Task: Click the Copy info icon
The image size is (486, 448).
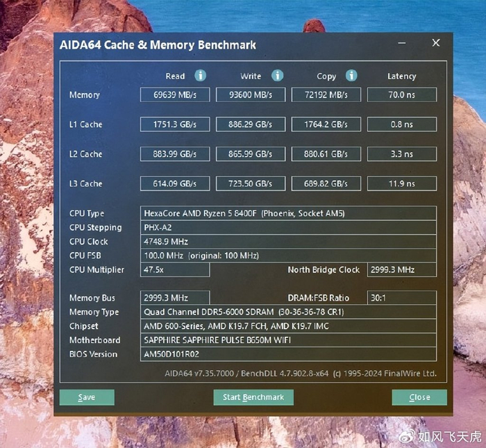Action: (x=351, y=75)
